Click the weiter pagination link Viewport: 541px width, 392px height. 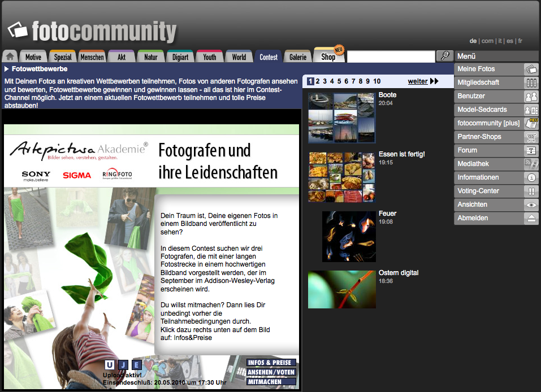(x=418, y=81)
